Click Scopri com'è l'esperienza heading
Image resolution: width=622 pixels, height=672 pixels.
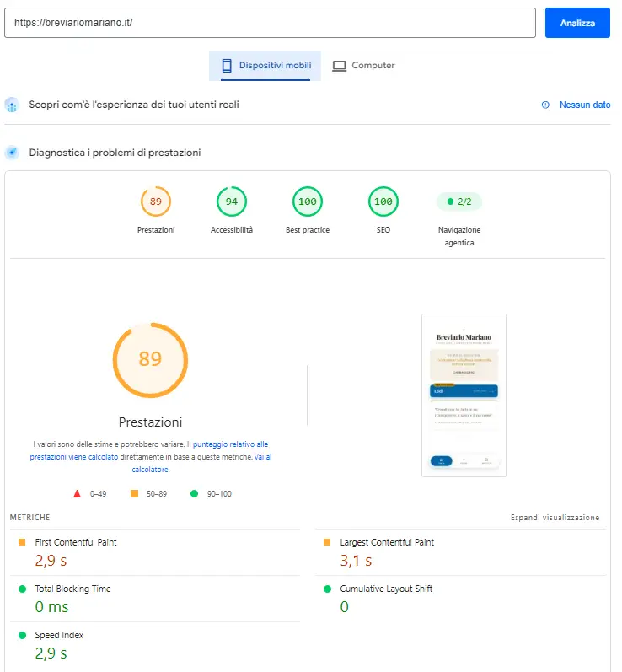[134, 105]
